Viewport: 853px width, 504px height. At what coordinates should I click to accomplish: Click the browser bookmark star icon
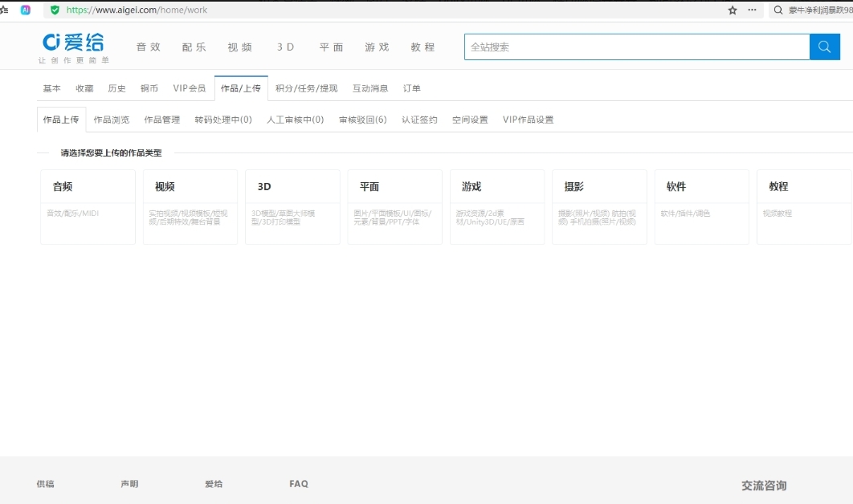coord(733,10)
